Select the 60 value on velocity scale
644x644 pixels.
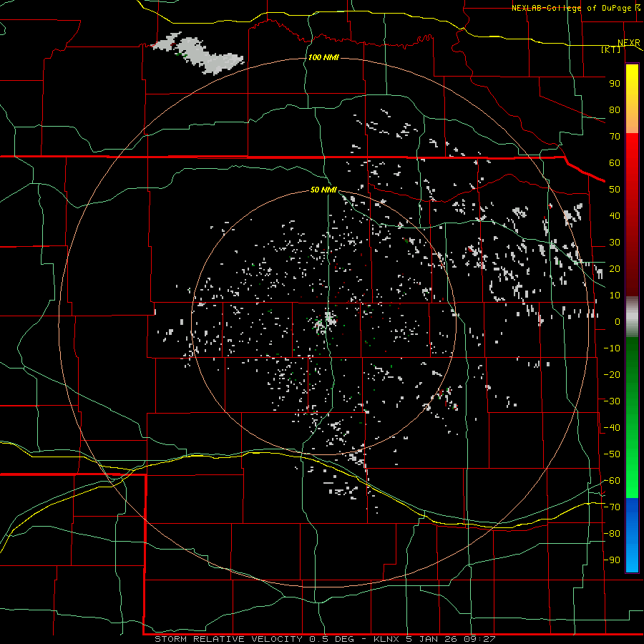click(x=615, y=163)
